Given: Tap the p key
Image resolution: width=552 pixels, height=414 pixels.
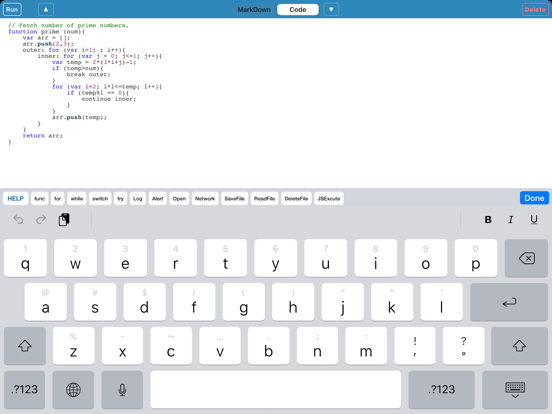Looking at the screenshot, I should coord(476,258).
